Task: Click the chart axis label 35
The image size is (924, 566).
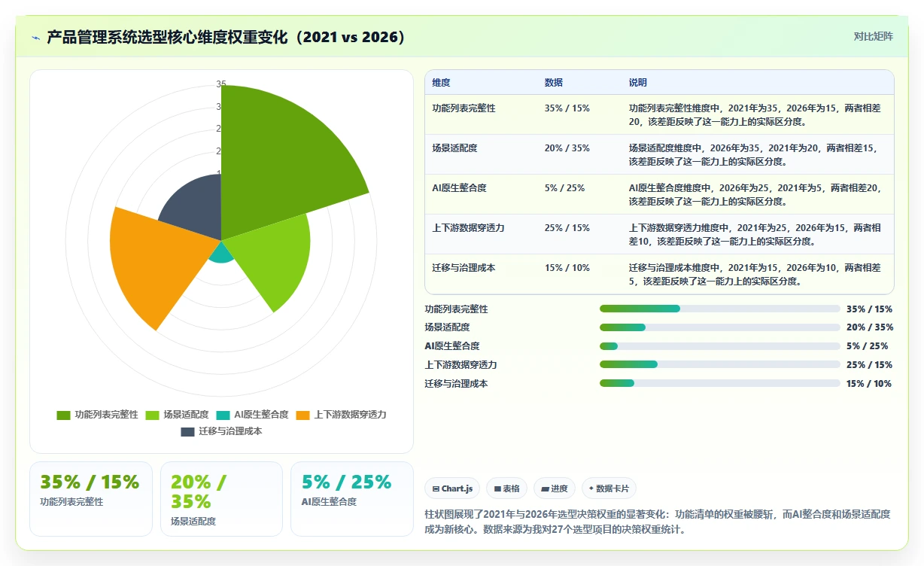Action: click(221, 84)
